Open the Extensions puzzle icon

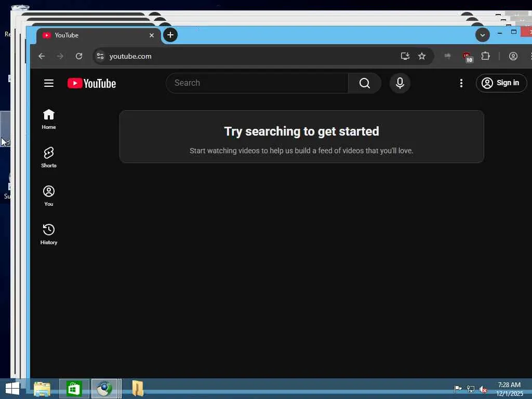pyautogui.click(x=486, y=56)
